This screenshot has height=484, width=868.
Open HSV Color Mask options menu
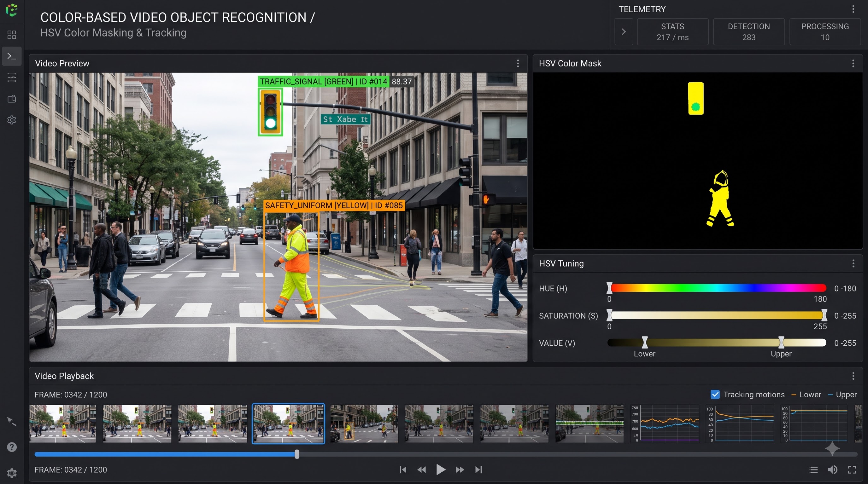(853, 63)
